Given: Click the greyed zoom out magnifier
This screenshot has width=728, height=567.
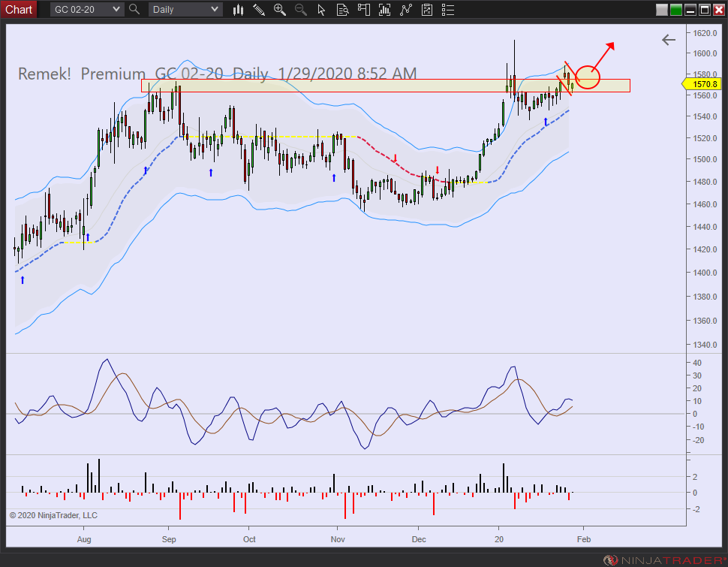Looking at the screenshot, I should [300, 9].
